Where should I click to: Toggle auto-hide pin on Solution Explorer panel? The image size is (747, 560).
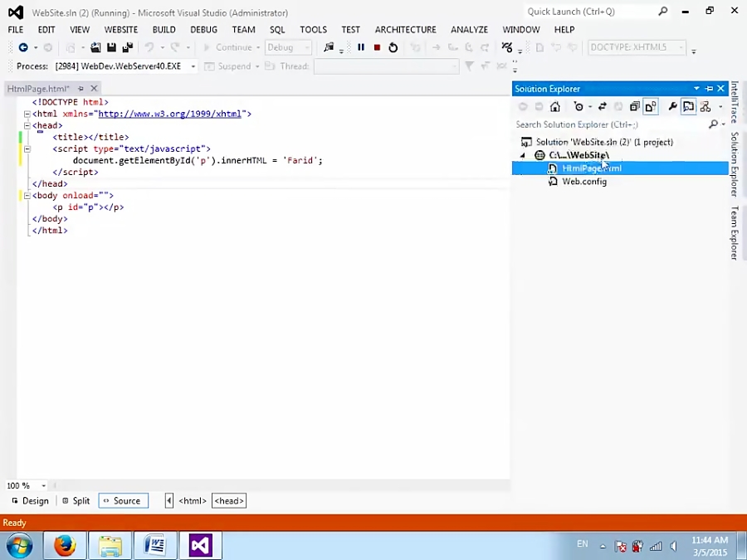(709, 89)
